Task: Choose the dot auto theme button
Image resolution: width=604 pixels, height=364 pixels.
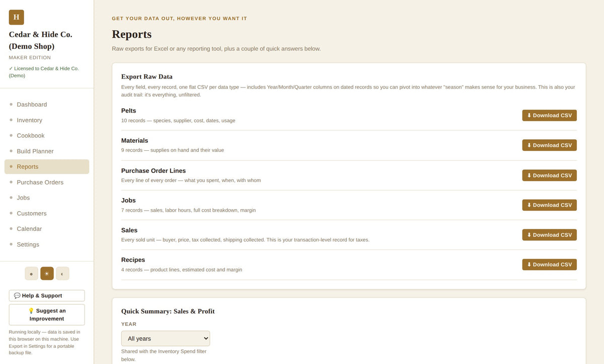Action: (31, 274)
